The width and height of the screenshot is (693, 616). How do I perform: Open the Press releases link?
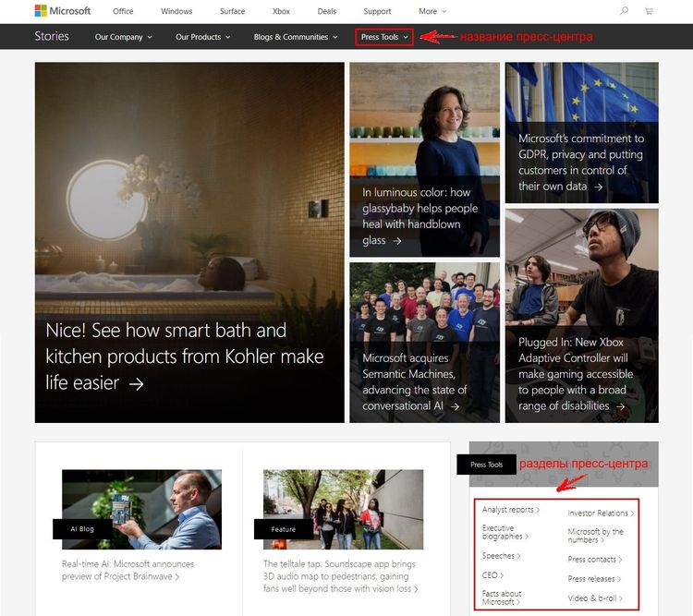[594, 579]
